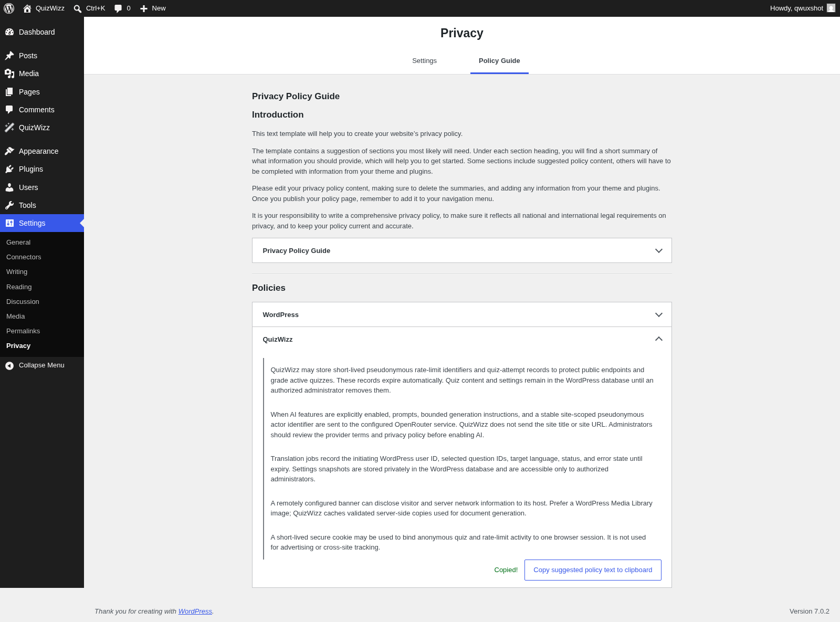Click the Introduction heading
This screenshot has height=622, width=840.
click(278, 115)
